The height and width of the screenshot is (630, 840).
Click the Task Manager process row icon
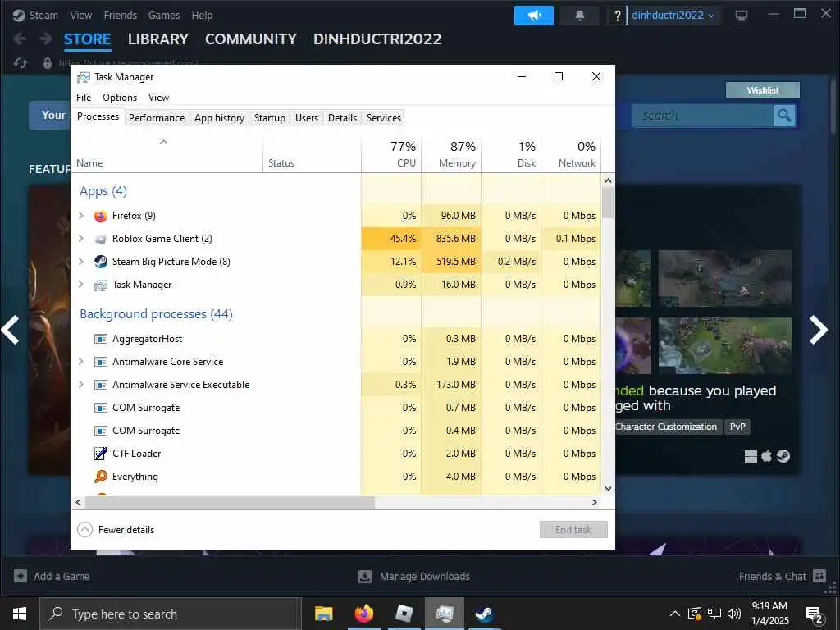point(100,285)
